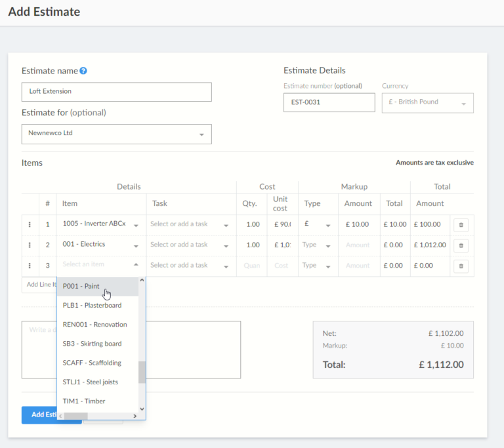Click the Estimate number field EST-0031
504x448 pixels.
[329, 102]
